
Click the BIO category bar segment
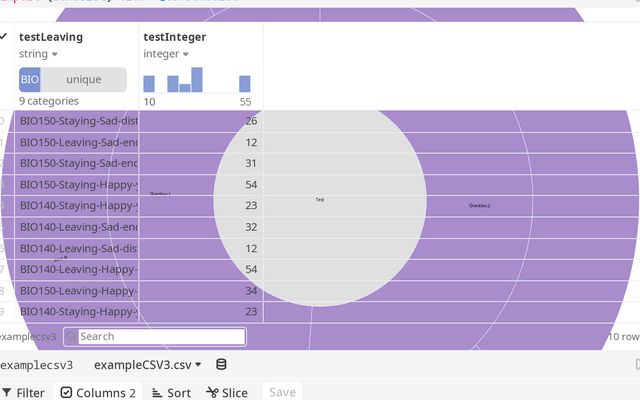click(x=29, y=79)
